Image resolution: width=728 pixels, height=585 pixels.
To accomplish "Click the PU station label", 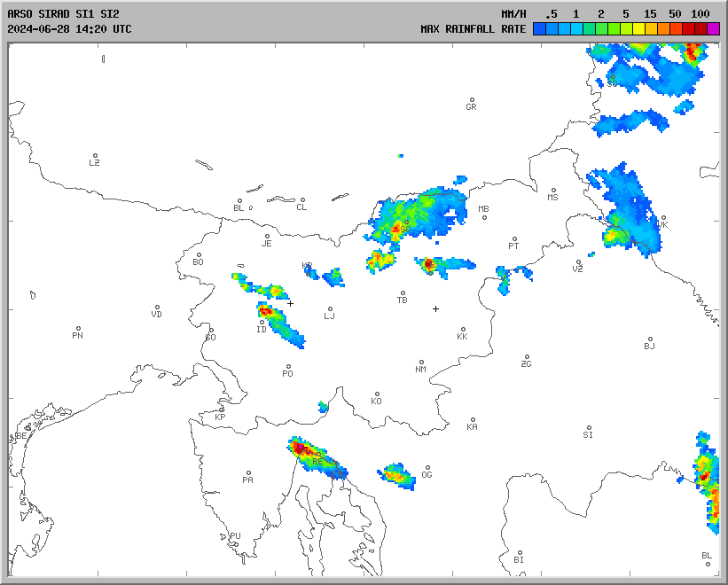I will pos(235,536).
